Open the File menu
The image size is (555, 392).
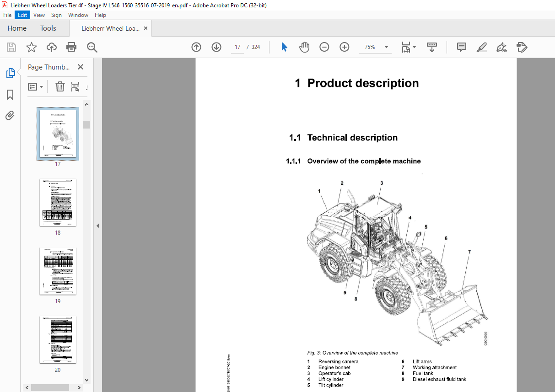click(7, 15)
